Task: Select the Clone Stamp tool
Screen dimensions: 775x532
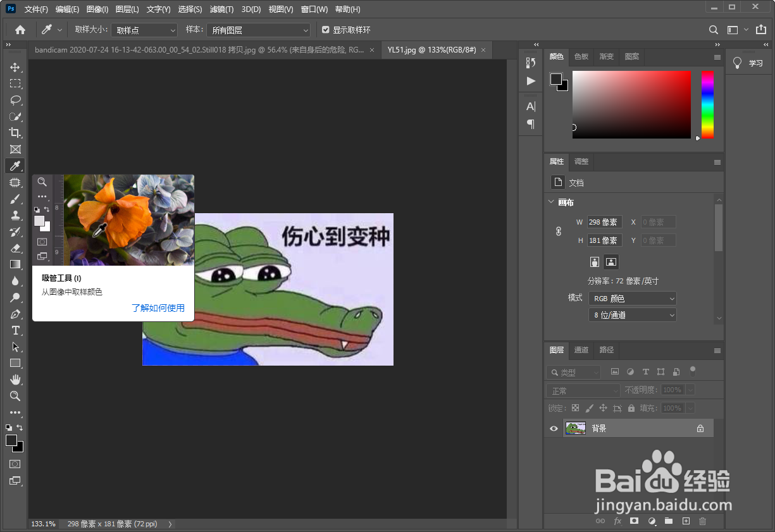Action: [x=15, y=215]
